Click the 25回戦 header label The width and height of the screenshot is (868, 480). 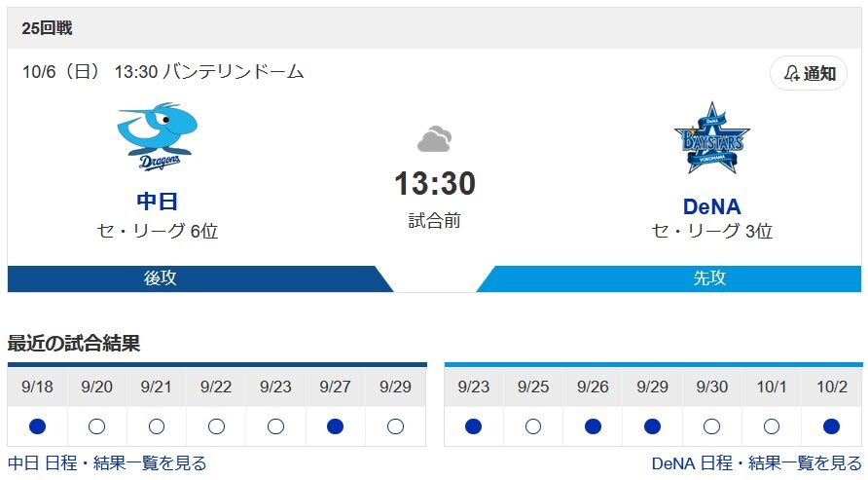pos(47,28)
